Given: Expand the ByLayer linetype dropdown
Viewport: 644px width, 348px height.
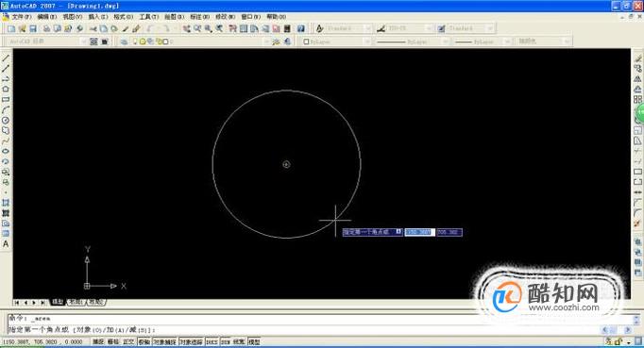Looking at the screenshot, I should pos(412,41).
